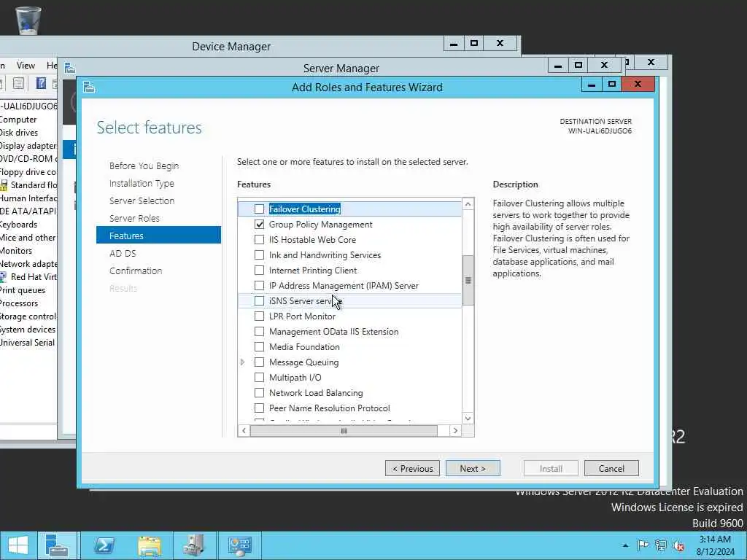
Task: Click the features list scroll up arrow
Action: pyautogui.click(x=468, y=204)
